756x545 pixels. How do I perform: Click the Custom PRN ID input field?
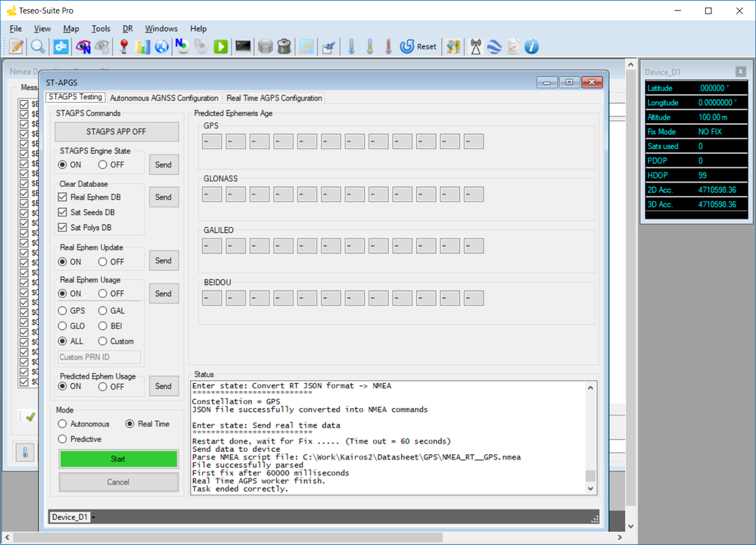click(x=99, y=357)
